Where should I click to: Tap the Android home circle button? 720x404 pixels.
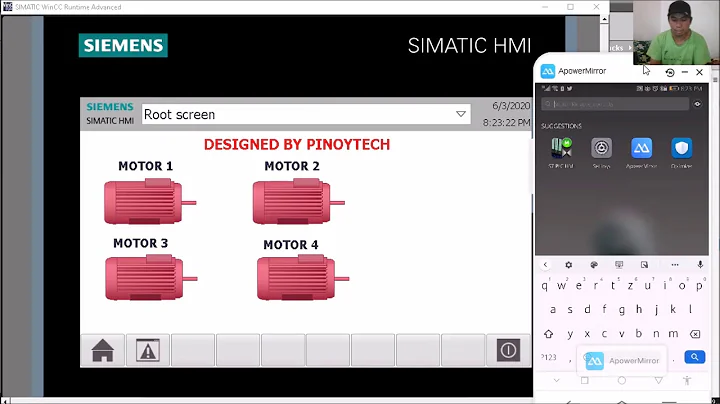click(622, 381)
